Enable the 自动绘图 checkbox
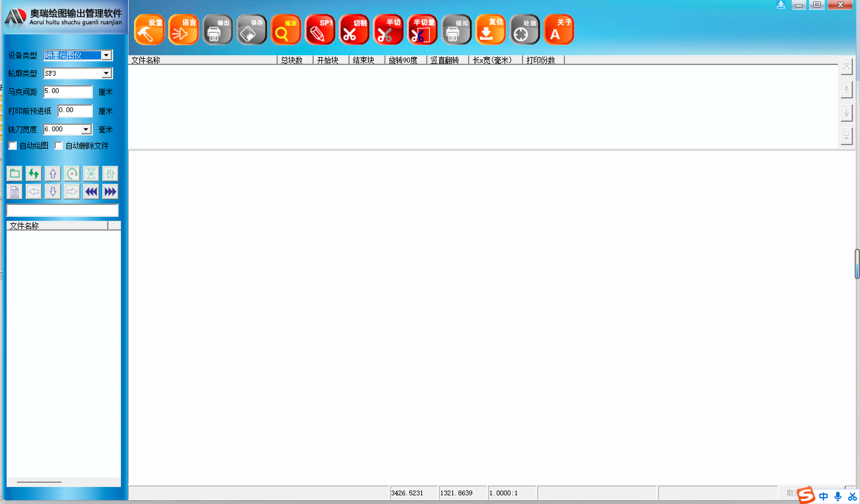The height and width of the screenshot is (504, 860). [x=13, y=146]
